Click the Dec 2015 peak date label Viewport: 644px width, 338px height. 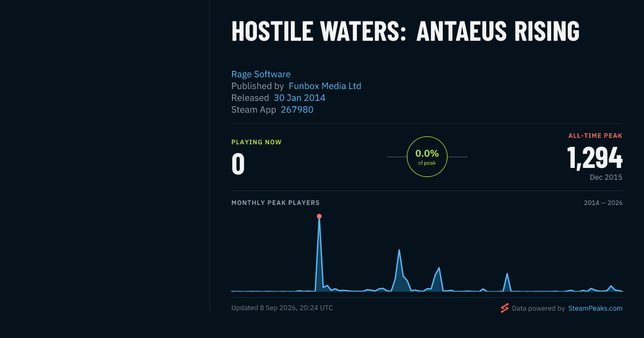(x=606, y=177)
